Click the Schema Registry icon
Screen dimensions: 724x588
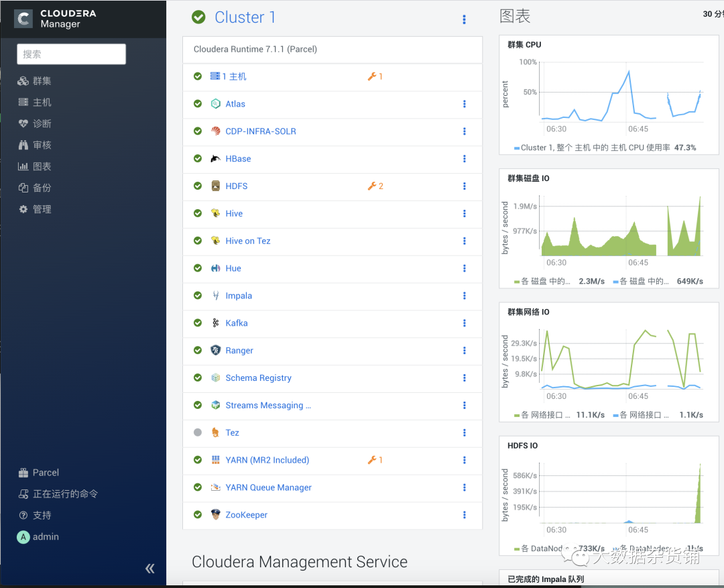[216, 378]
